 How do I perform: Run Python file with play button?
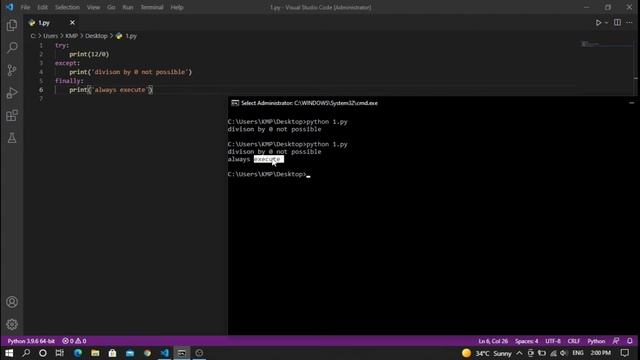coord(598,23)
